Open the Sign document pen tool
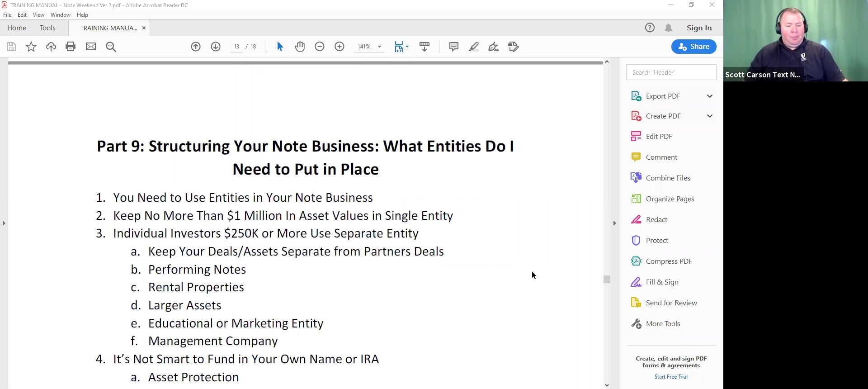Viewport: 868px width, 389px height. [x=494, y=47]
